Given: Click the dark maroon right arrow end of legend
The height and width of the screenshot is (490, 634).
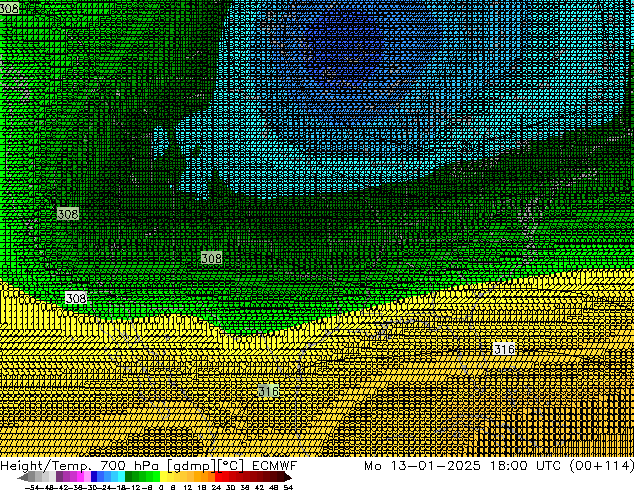Looking at the screenshot, I should pos(288,477).
